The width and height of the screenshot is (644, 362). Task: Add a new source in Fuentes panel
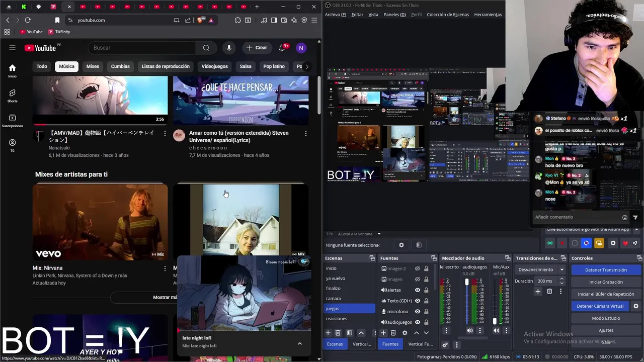[383, 333]
